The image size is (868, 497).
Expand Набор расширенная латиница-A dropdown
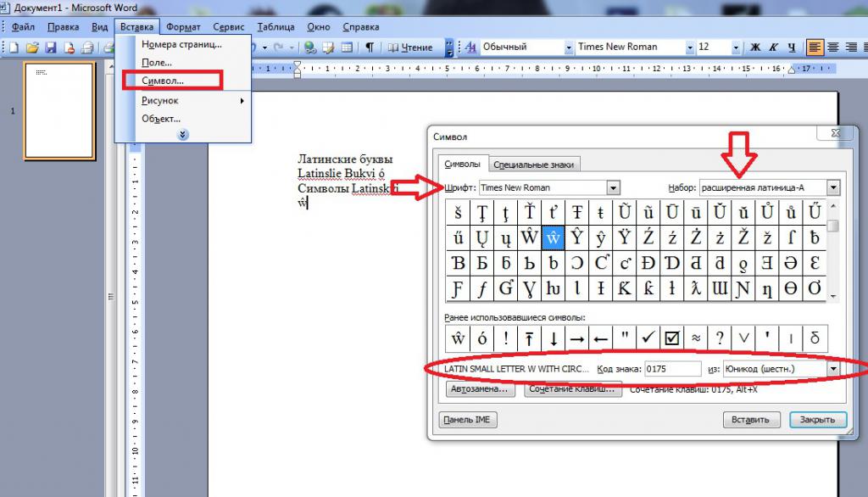pos(833,187)
